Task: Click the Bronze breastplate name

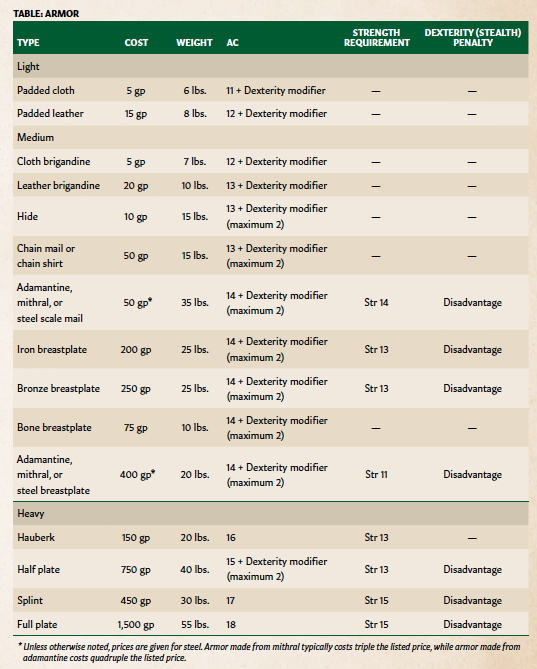Action: coord(58,388)
